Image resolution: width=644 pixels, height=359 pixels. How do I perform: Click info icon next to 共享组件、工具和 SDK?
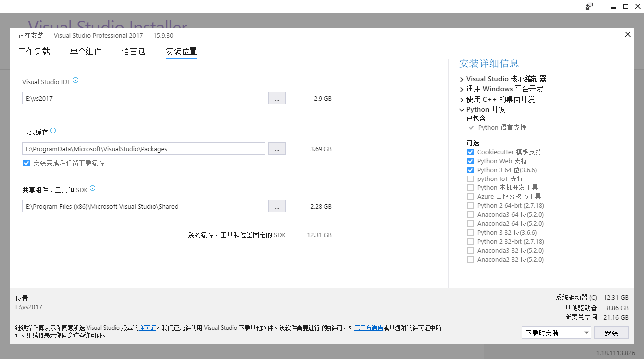pyautogui.click(x=92, y=189)
